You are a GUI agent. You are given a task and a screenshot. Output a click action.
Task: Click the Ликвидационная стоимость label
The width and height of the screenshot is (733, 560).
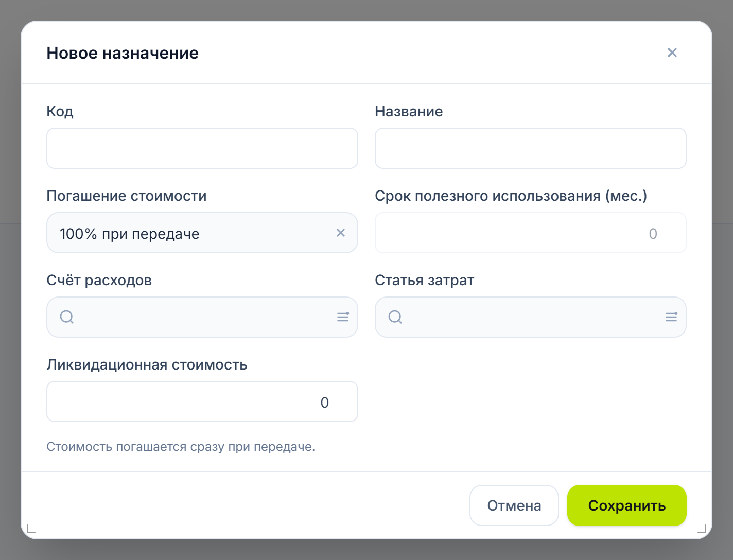click(147, 364)
